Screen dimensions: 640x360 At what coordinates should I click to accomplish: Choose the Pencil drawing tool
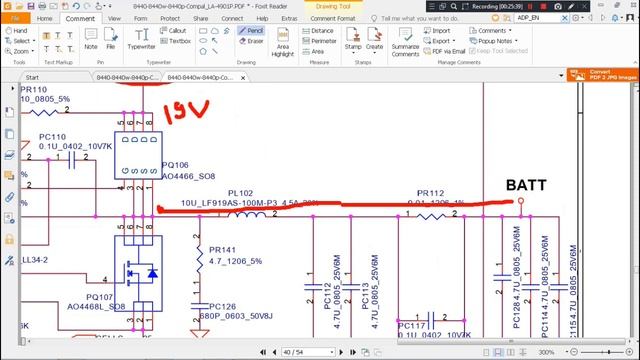[251, 31]
